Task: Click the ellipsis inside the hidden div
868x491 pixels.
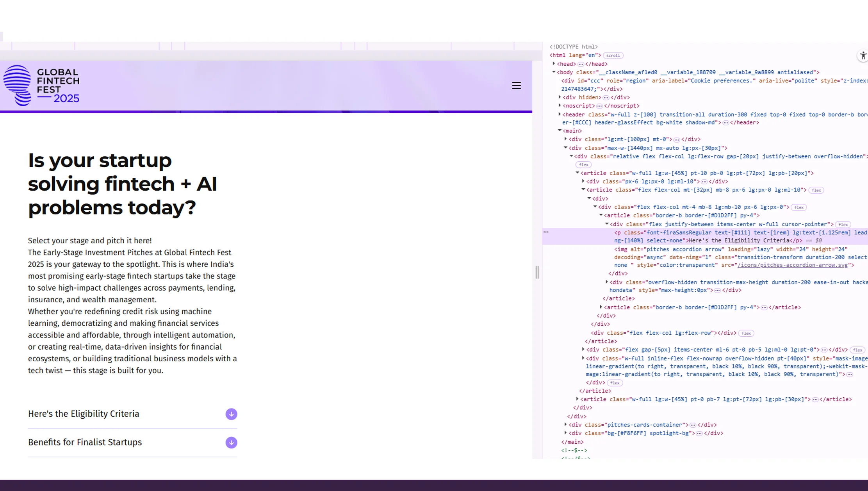Action: point(605,97)
